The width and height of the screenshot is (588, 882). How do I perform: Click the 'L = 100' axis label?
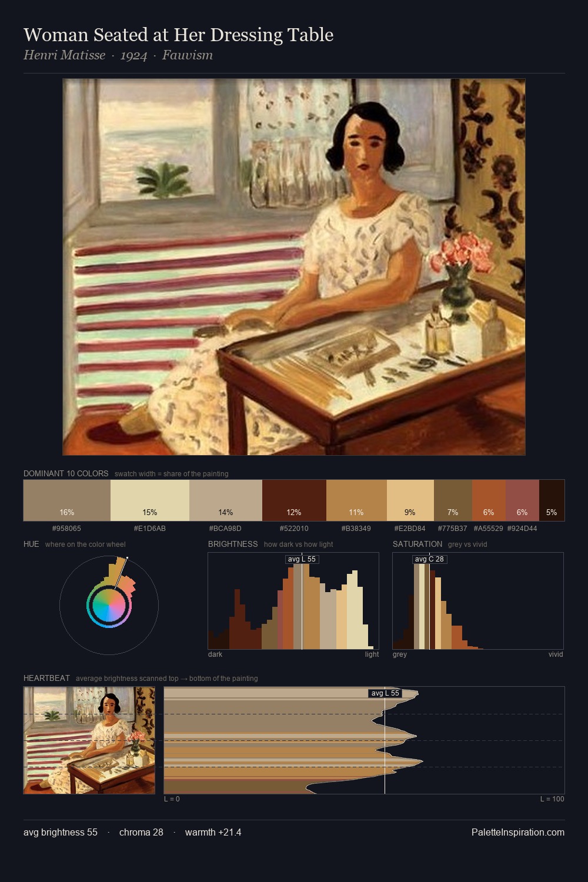point(553,799)
